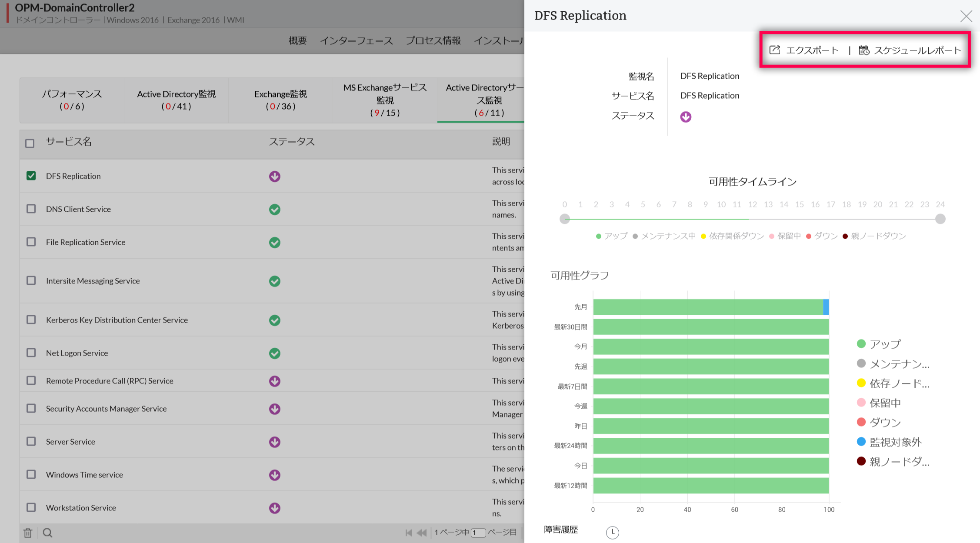Click the Export icon in the DFS panel
The height and width of the screenshot is (543, 980).
point(775,50)
